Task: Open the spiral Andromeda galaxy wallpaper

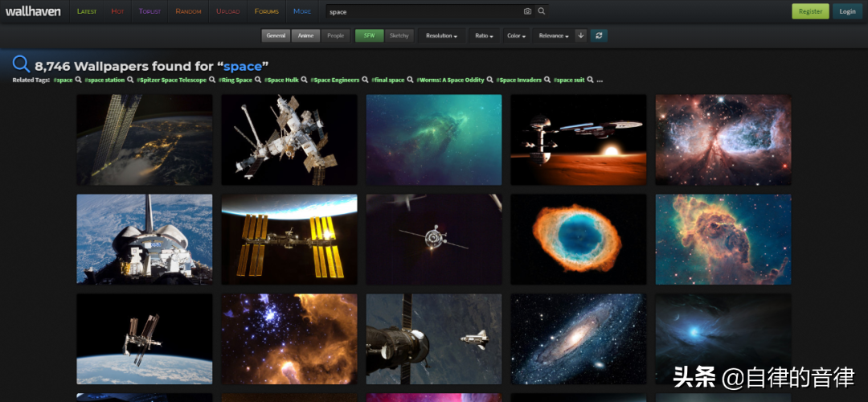Action: [x=579, y=338]
